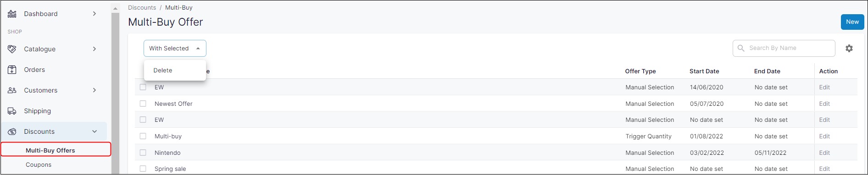Expand the Catalogue submenu chevron
This screenshot has width=868, height=175.
point(95,49)
